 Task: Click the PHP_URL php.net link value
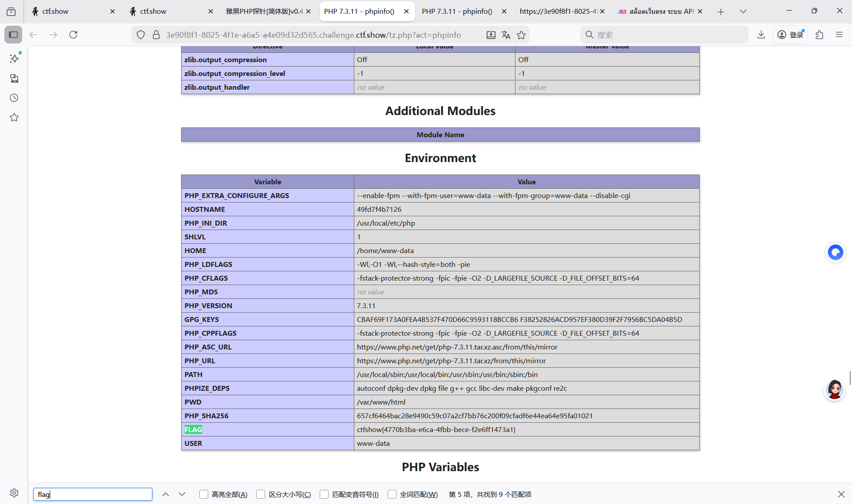pos(451,361)
